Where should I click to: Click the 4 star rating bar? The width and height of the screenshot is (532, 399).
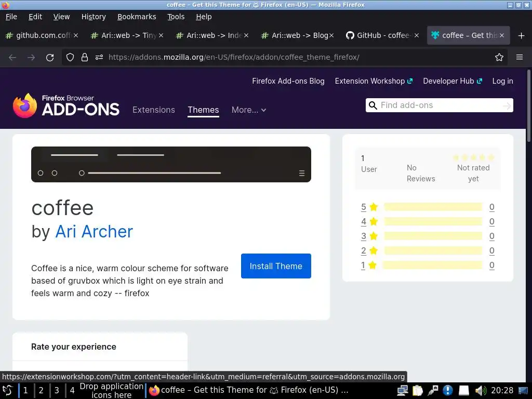[x=433, y=221]
